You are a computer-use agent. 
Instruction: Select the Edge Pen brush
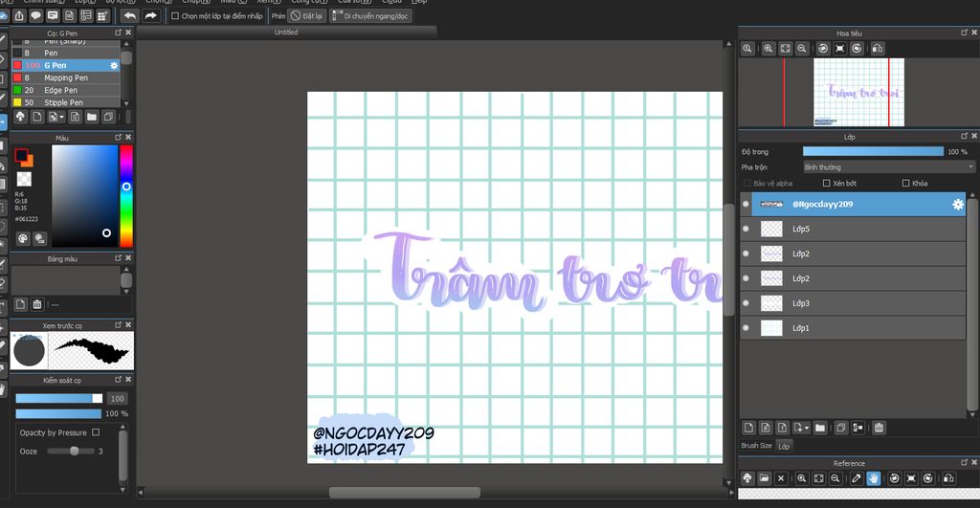66,90
